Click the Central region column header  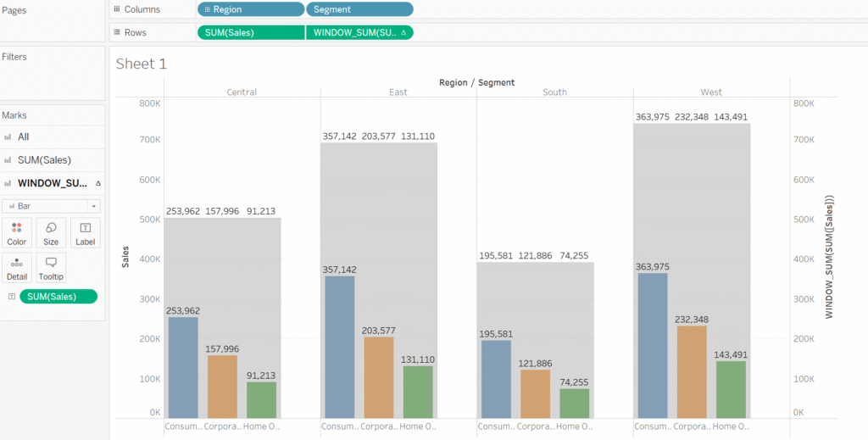click(x=242, y=92)
